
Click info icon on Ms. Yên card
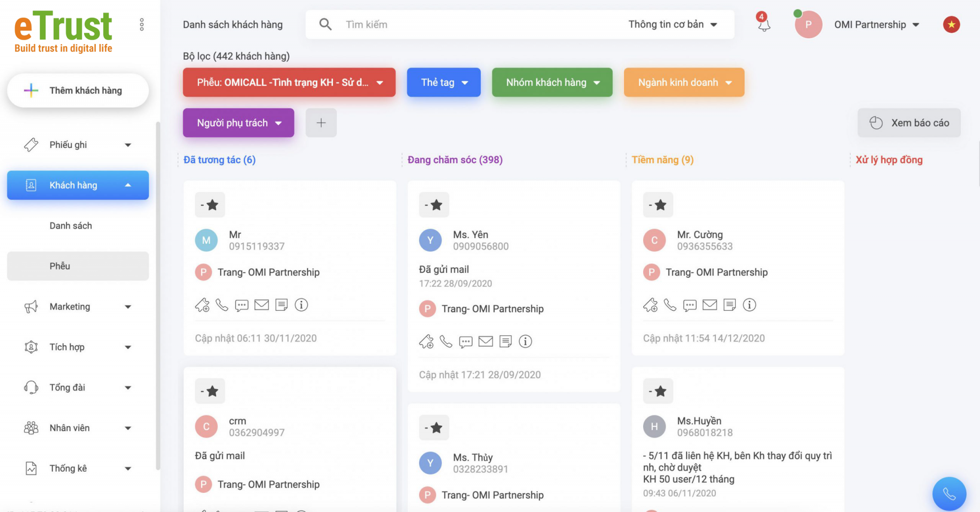(x=525, y=341)
